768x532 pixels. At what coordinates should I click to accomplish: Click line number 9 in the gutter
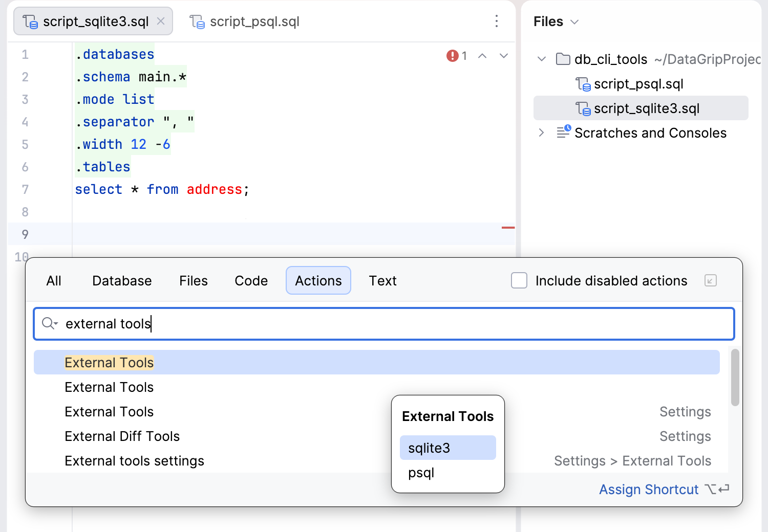click(25, 234)
